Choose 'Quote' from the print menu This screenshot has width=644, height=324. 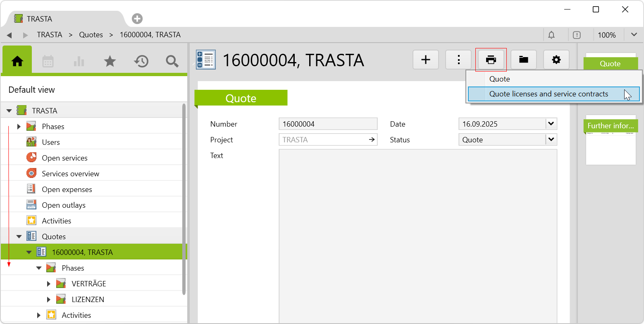499,79
